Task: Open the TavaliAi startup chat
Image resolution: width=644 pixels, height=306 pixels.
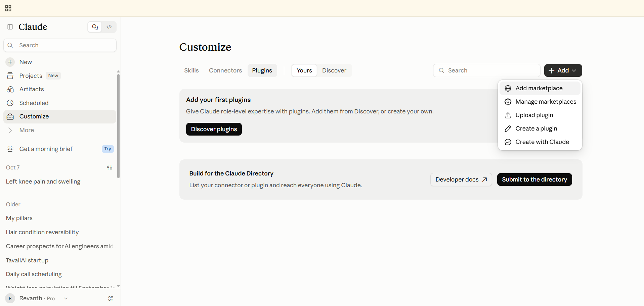Action: (x=27, y=260)
